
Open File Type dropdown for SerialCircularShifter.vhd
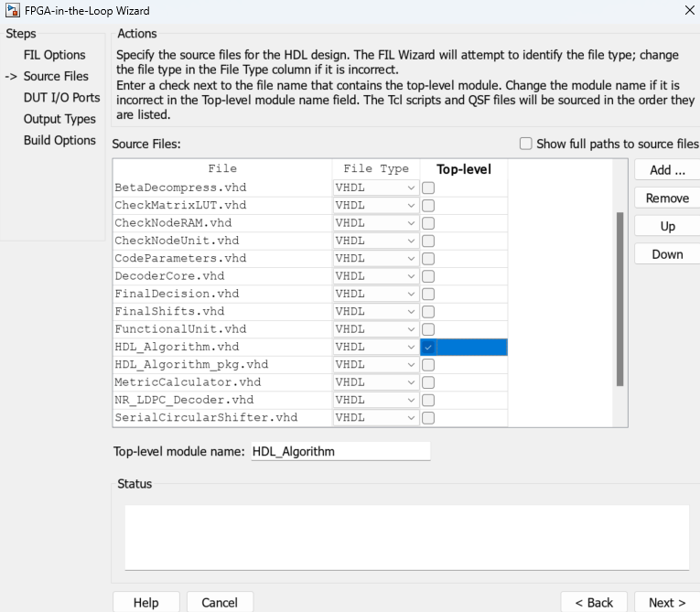point(411,417)
